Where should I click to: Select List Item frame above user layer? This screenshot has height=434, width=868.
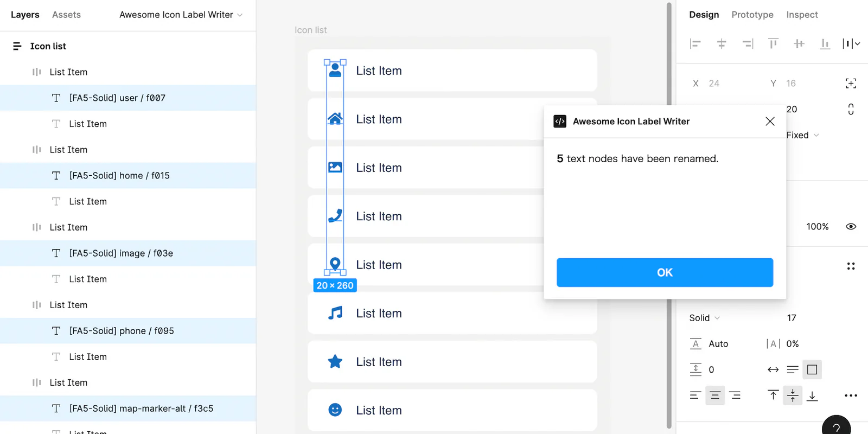[x=128, y=72]
